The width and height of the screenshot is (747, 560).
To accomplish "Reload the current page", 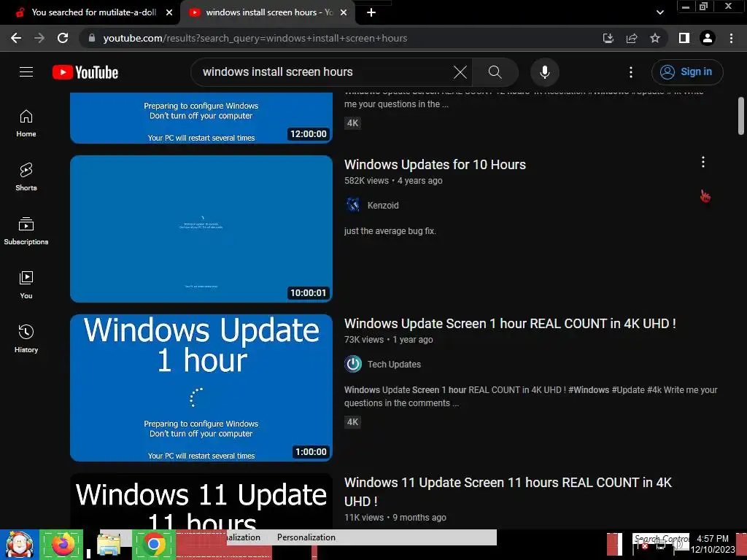I will coord(63,38).
